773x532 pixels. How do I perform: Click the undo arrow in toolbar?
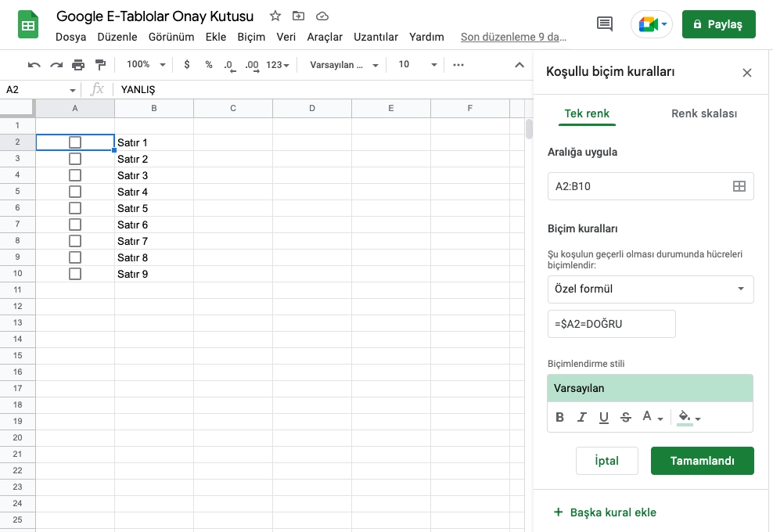point(34,65)
